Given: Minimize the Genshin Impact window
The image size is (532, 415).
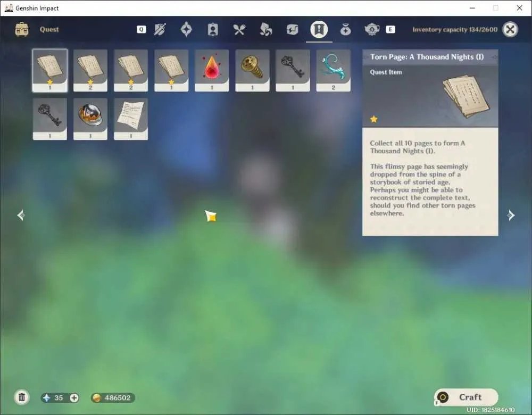Looking at the screenshot, I should tap(472, 8).
